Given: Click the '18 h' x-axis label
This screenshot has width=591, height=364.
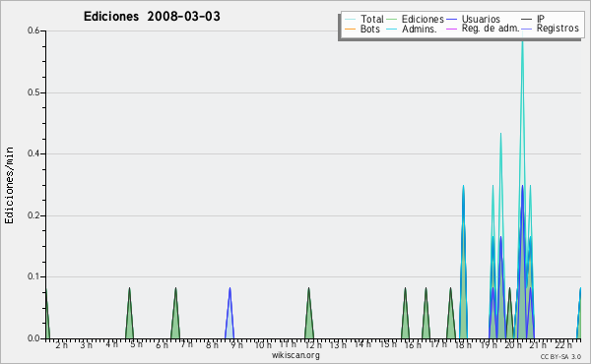Looking at the screenshot, I should [463, 344].
